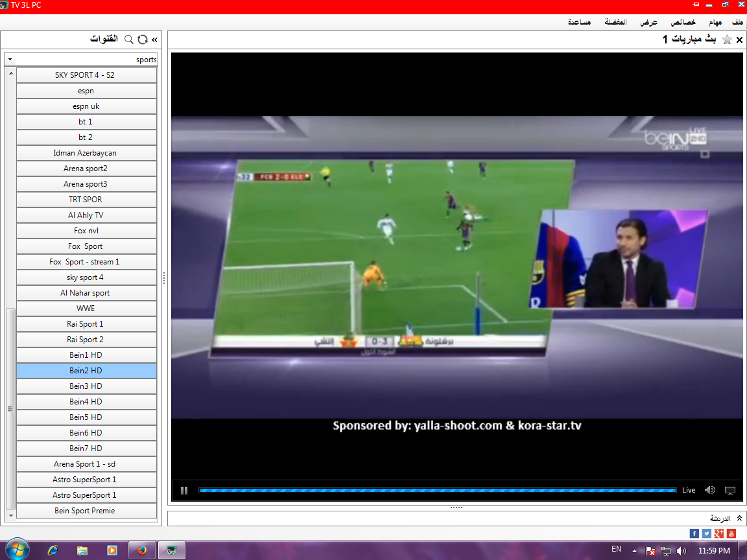The width and height of the screenshot is (747, 560).
Task: Open the ملف (File) menu
Action: click(737, 22)
